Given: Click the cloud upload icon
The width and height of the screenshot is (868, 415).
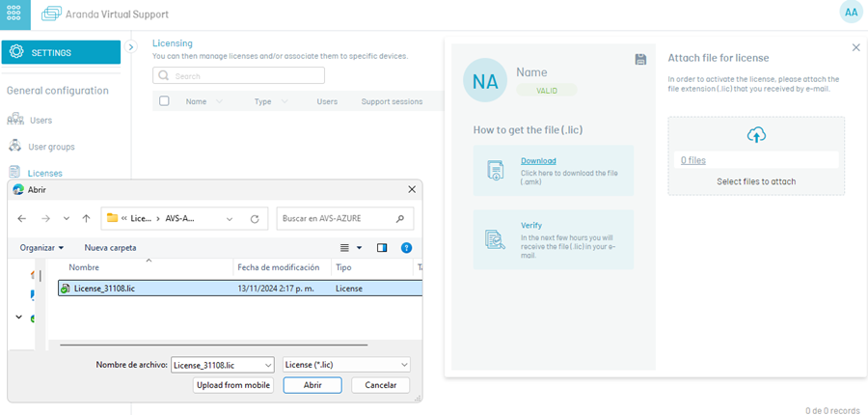Looking at the screenshot, I should [756, 135].
